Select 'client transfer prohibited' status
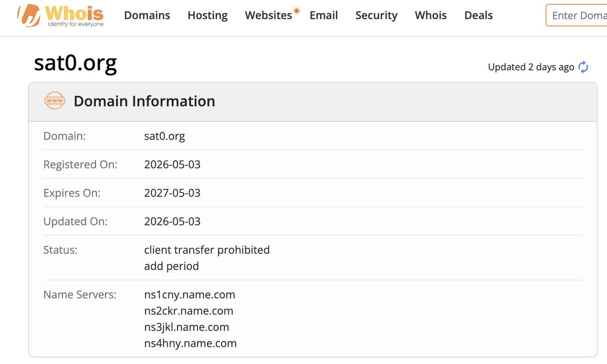 (207, 249)
